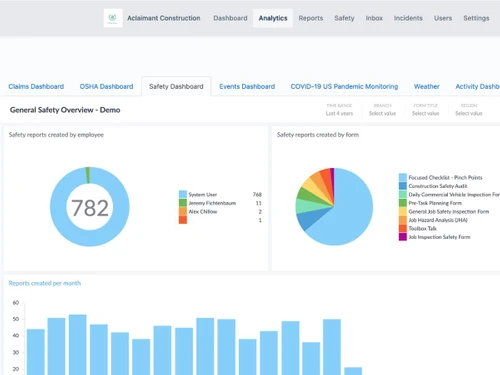Open the Users nav item
500x375 pixels.
(x=443, y=18)
